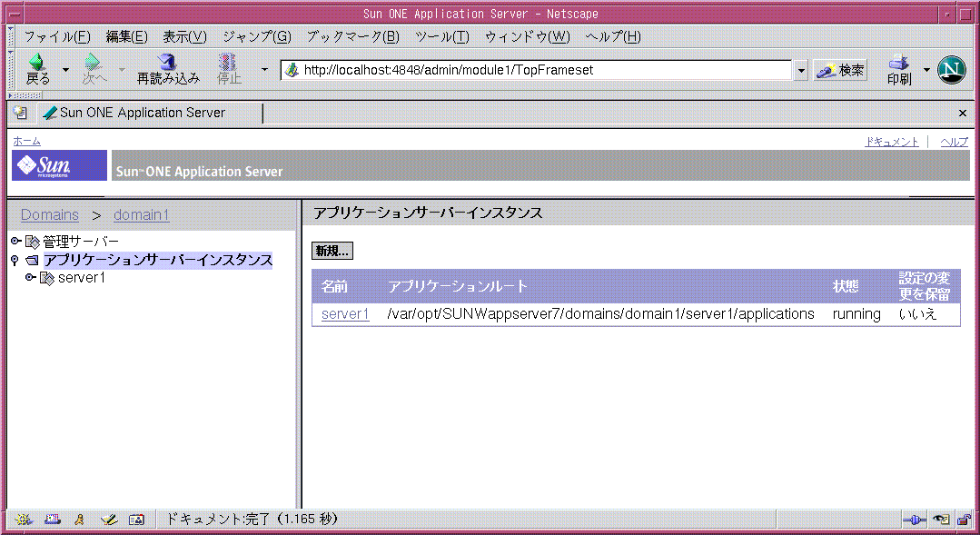Click the アプリケーションサーバーインスタンス folder icon
This screenshot has height=535, width=980.
point(33,260)
